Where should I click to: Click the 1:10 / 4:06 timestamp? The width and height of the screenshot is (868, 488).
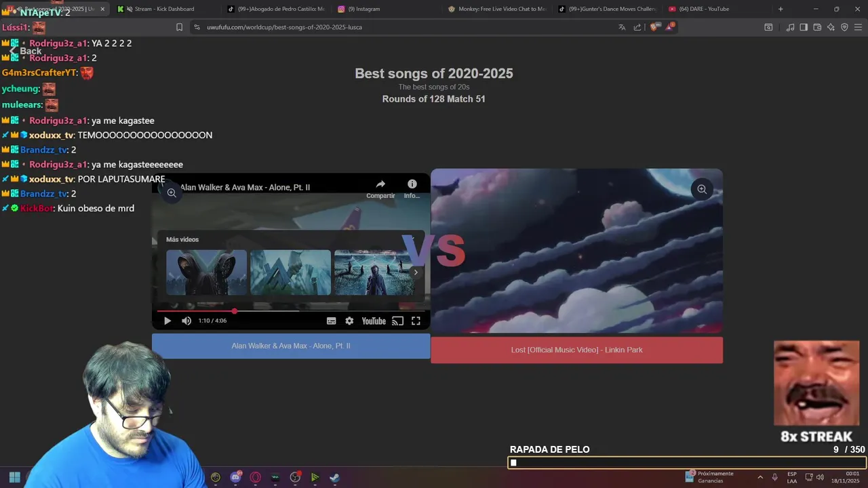[x=212, y=321]
